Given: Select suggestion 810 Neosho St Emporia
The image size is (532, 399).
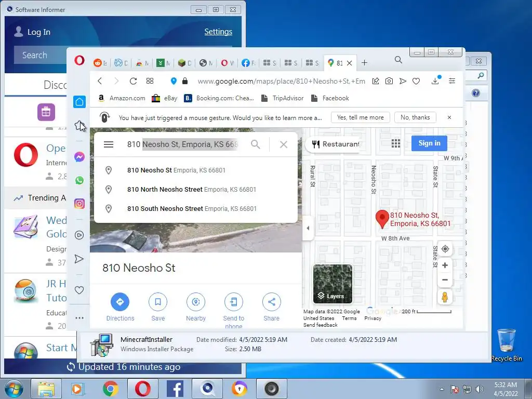Looking at the screenshot, I should pos(196,170).
